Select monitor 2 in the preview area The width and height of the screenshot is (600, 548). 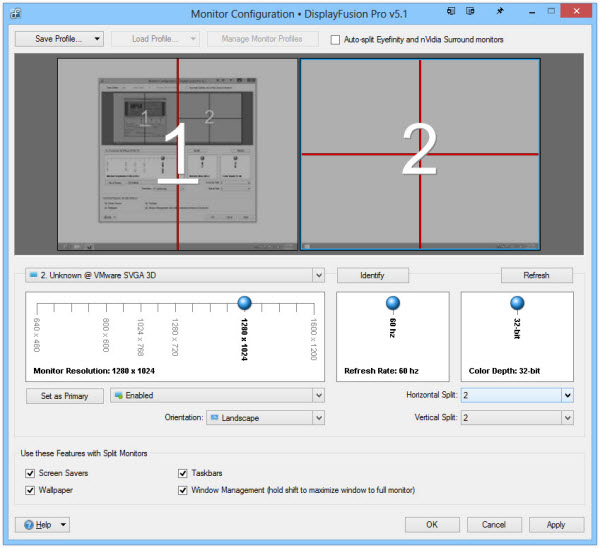(x=420, y=155)
